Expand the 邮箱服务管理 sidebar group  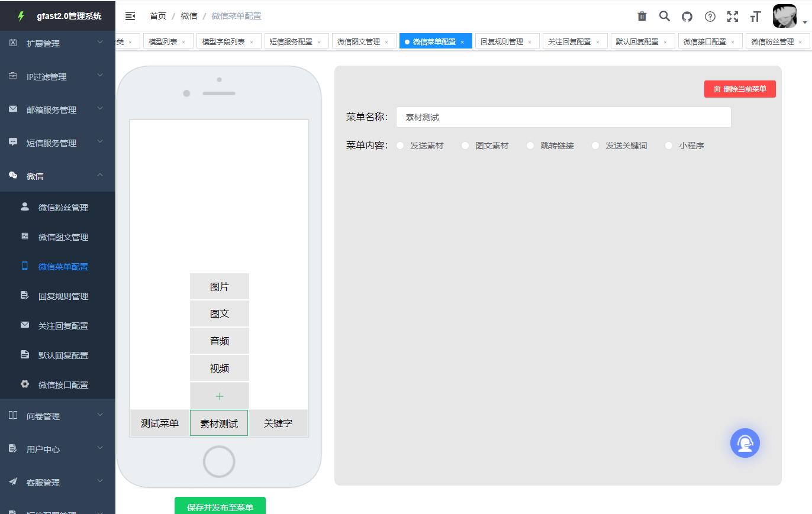click(57, 110)
